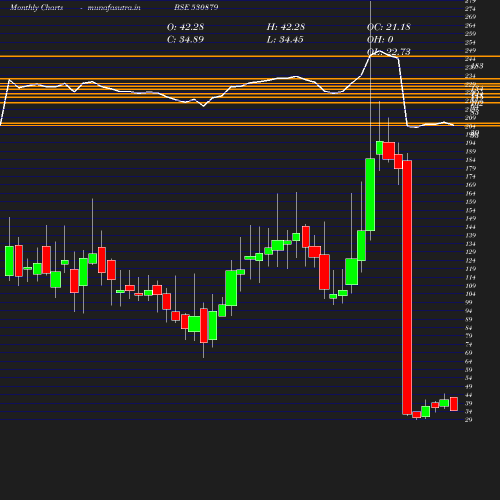This screenshot has width=500, height=500.
Task: Click the "OH: 0" reading
Action: (380, 40)
